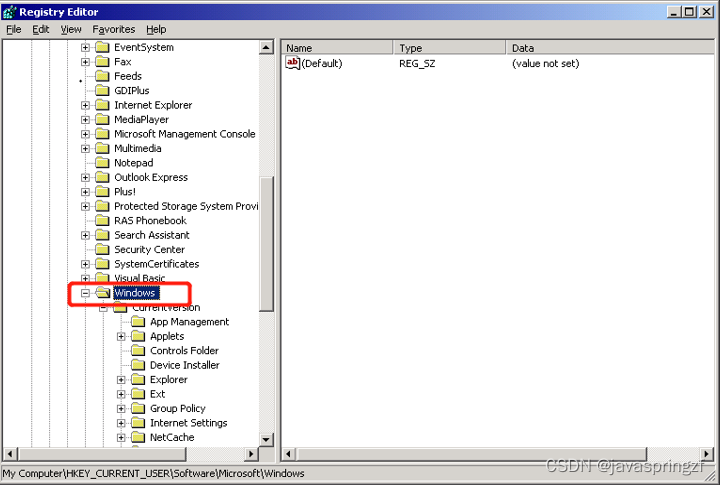Click tree pane scroll up arrow
720x485 pixels.
tap(266, 47)
